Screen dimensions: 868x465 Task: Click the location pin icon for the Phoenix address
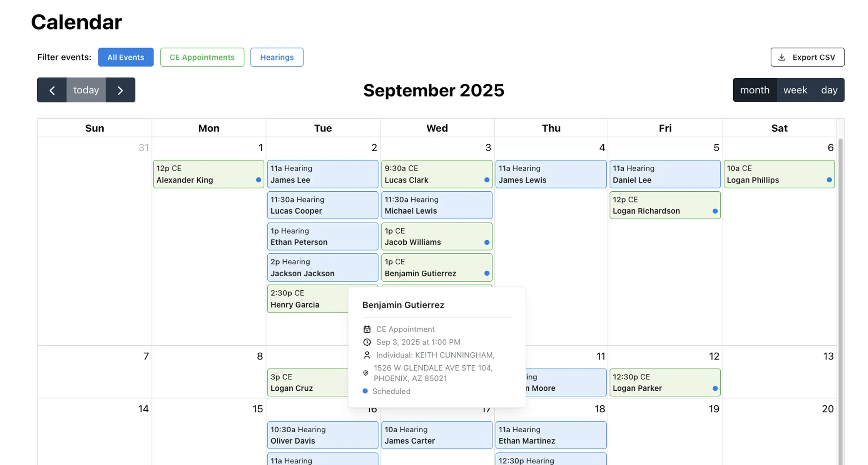366,373
